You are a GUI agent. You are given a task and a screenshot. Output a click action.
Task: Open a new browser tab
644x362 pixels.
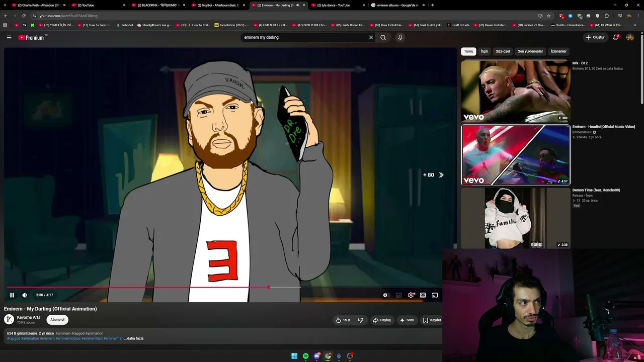[433, 5]
